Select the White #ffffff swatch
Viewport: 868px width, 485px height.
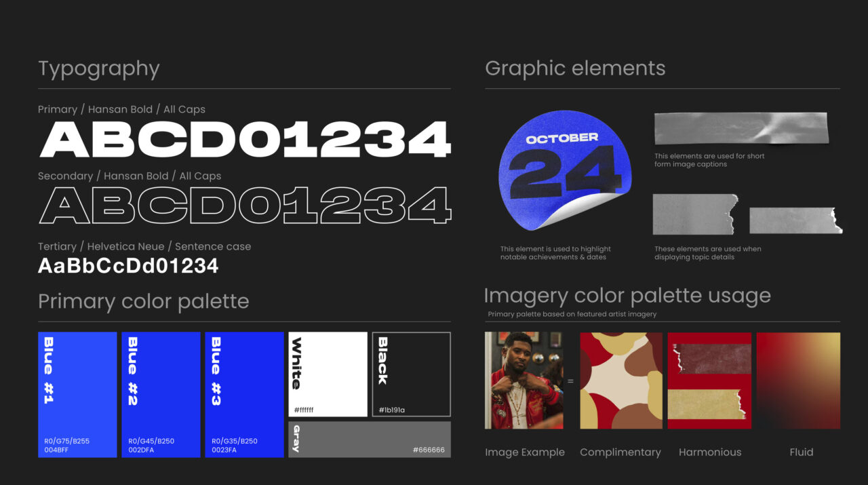click(x=327, y=373)
